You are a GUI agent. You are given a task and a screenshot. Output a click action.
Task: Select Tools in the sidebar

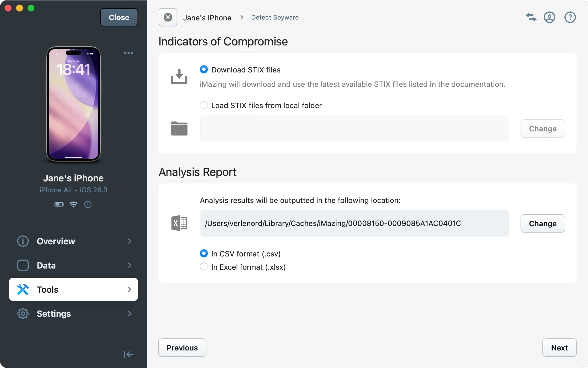[47, 289]
